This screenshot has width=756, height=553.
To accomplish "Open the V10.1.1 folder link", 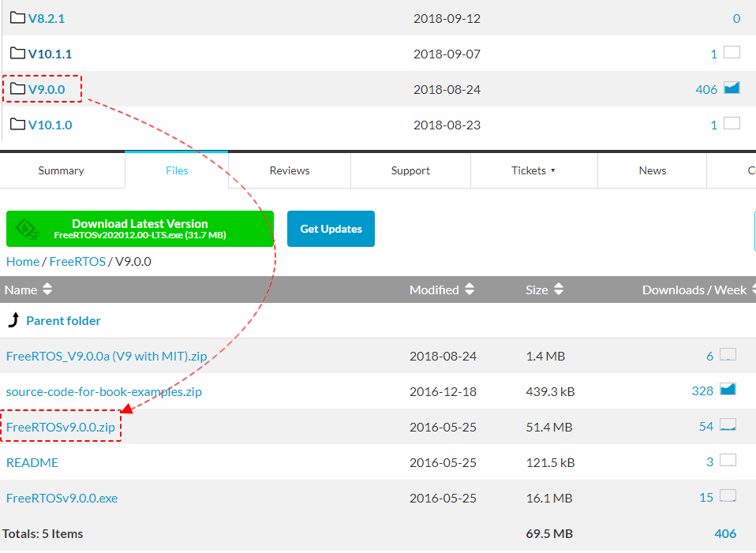I will point(51,54).
